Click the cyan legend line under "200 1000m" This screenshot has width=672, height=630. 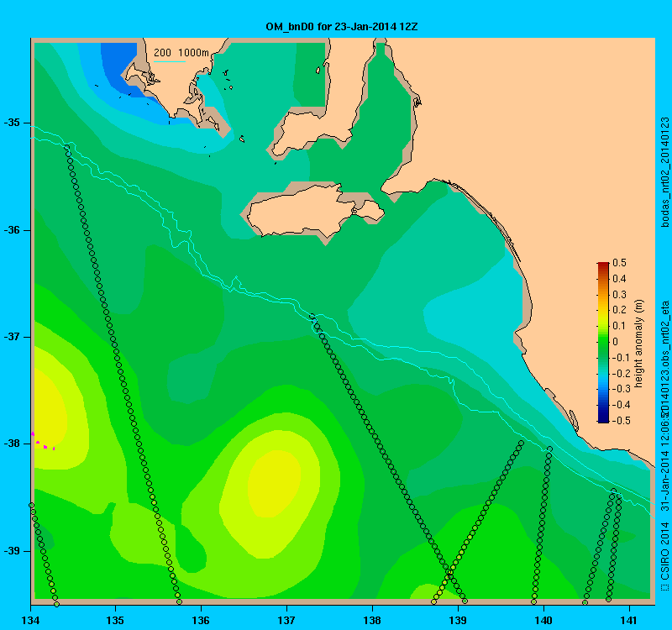click(x=170, y=61)
